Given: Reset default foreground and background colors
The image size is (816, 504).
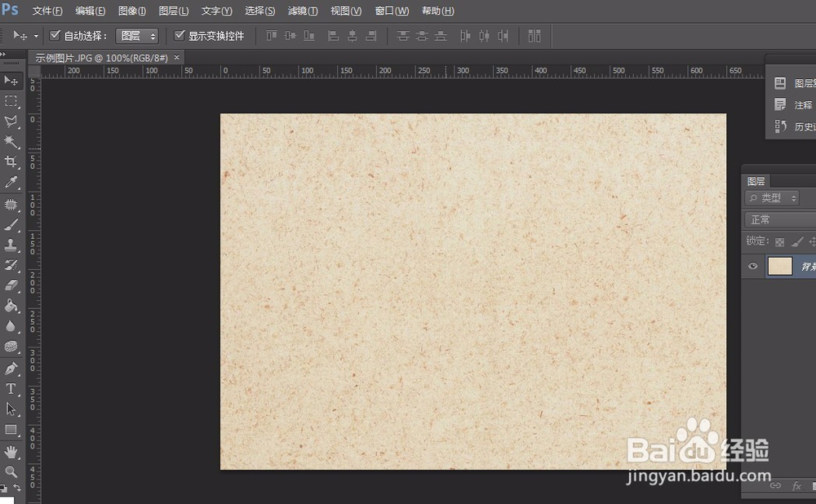Looking at the screenshot, I should (x=3, y=488).
